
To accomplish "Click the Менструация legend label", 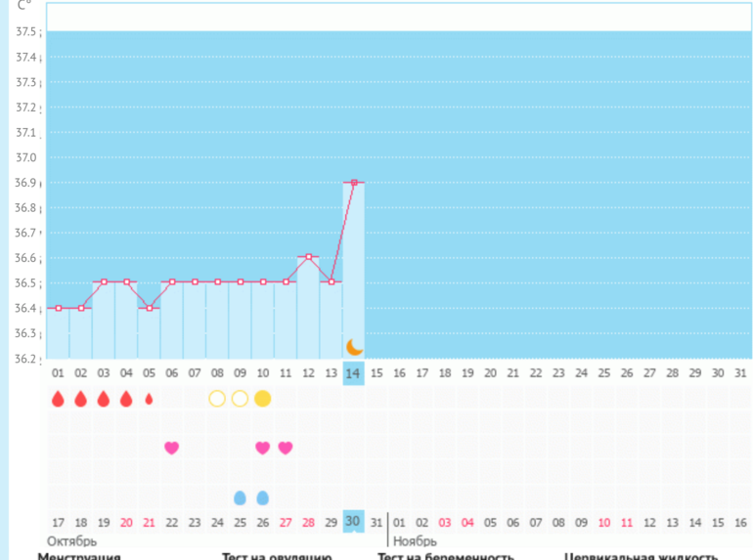I will [x=78, y=555].
